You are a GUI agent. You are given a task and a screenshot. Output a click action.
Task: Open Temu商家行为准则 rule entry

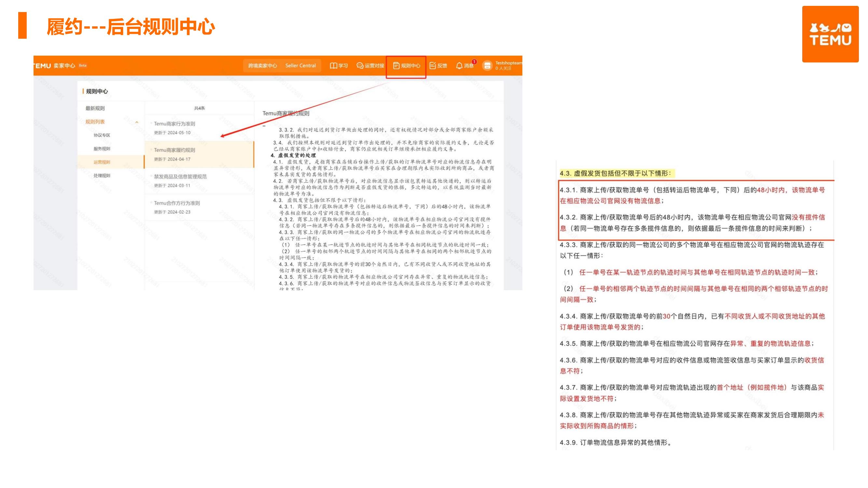click(174, 124)
